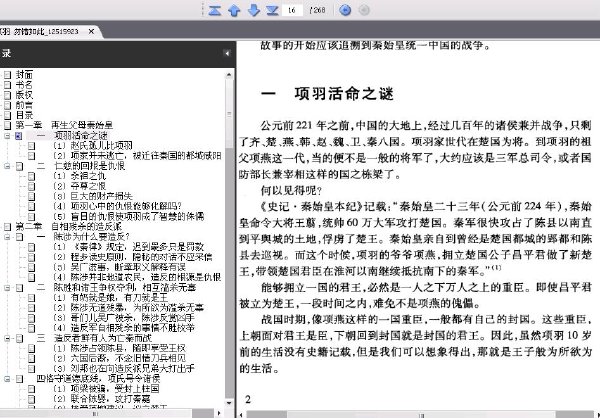Open outline entry 盲目的仇恨使项羽成了智慧的侏儒

[x=129, y=217]
